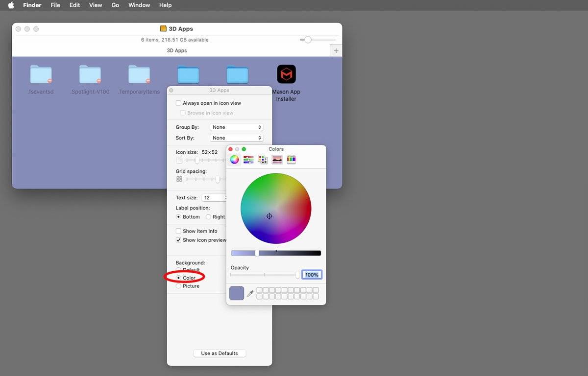
Task: Click the Use as Defaults button
Action: (219, 353)
